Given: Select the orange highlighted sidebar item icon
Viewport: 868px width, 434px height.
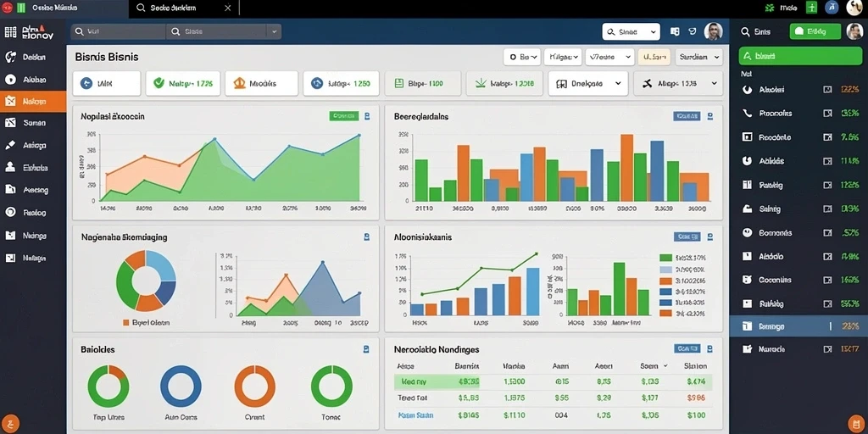Looking at the screenshot, I should [x=10, y=102].
